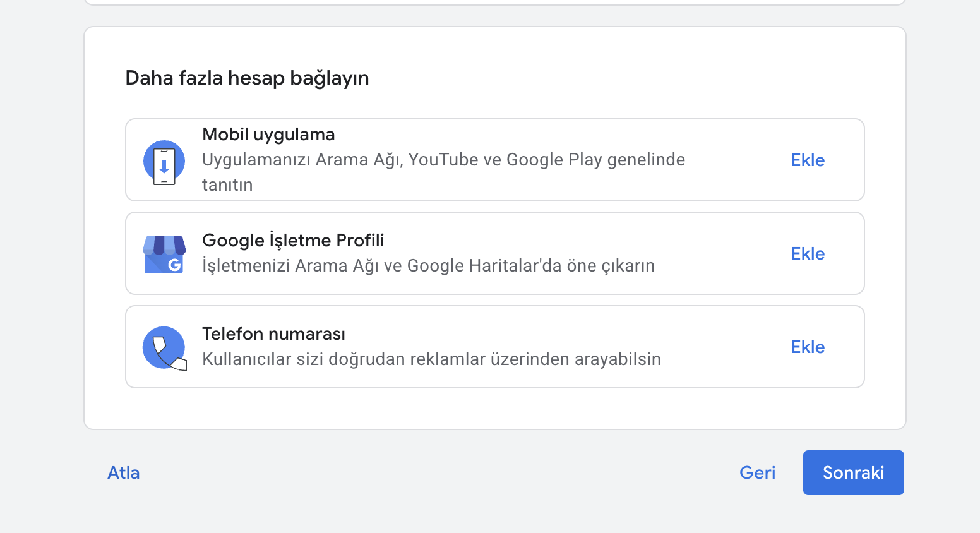Viewport: 980px width, 533px height.
Task: Click the Daha fazla hesap bağlayın heading
Action: point(247,78)
